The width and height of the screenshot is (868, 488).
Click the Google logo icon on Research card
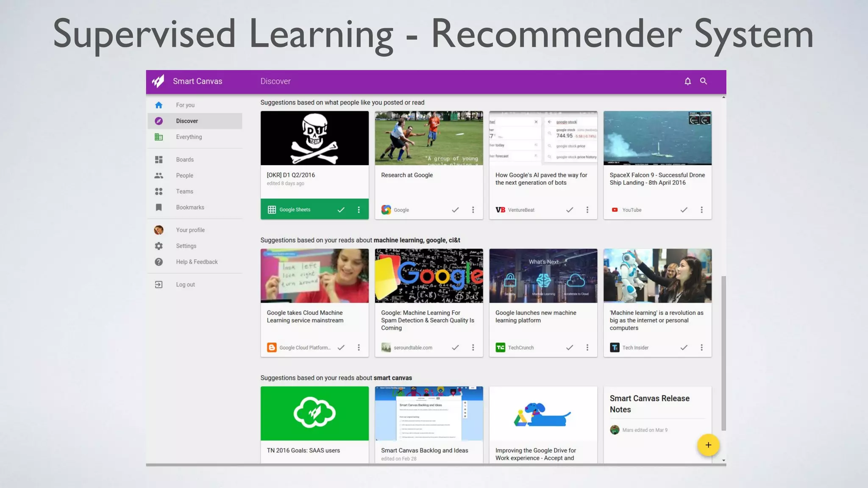(x=386, y=210)
